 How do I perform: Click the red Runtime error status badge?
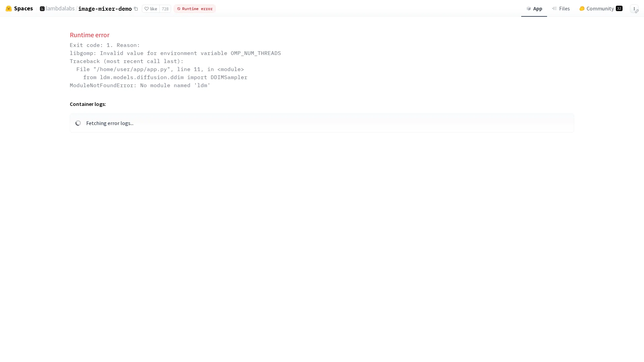(x=195, y=9)
